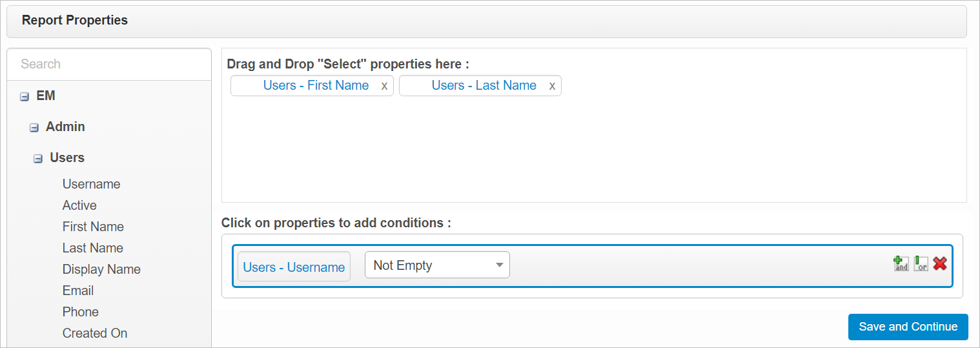This screenshot has width=980, height=348.
Task: Select the Phone property
Action: tap(81, 312)
